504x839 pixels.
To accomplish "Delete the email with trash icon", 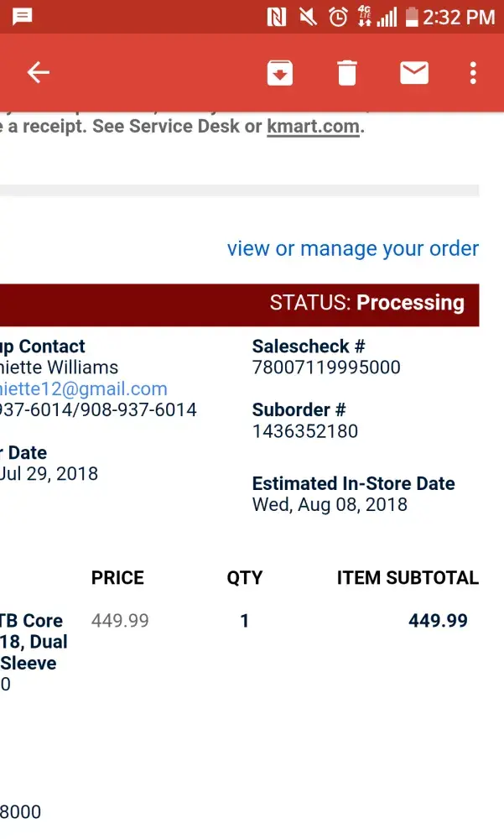I will pos(346,73).
